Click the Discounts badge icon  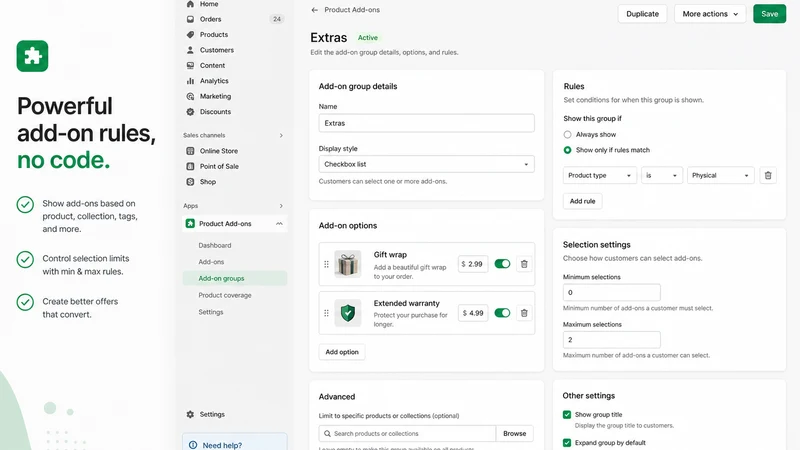[190, 112]
